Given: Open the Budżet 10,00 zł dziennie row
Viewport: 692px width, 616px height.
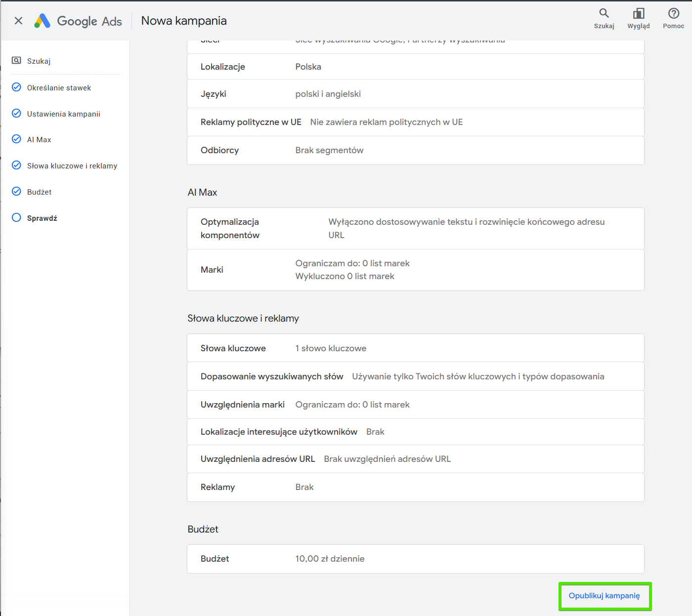Looking at the screenshot, I should pyautogui.click(x=415, y=559).
